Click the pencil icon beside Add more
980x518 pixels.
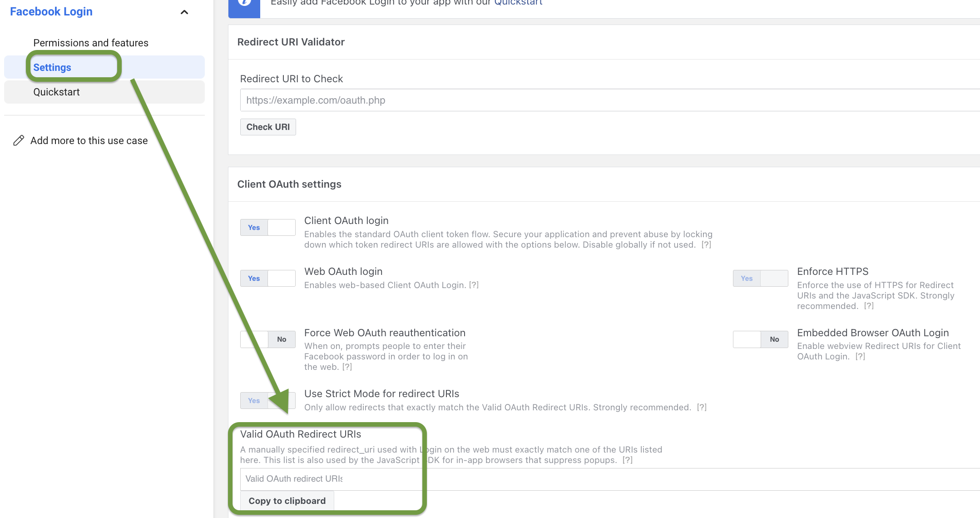coord(19,140)
